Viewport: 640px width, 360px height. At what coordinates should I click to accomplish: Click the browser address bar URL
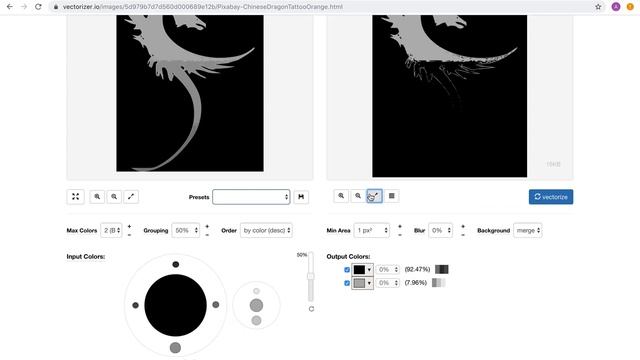tap(202, 7)
